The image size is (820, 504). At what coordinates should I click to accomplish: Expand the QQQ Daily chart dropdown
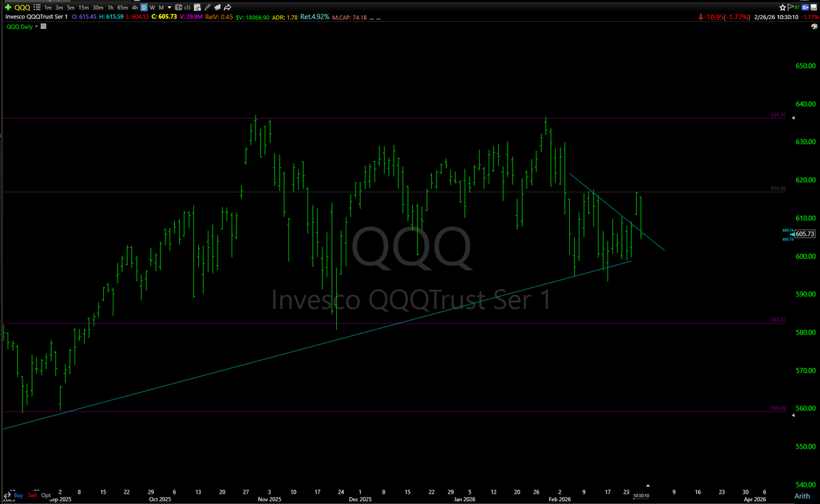coord(37,27)
